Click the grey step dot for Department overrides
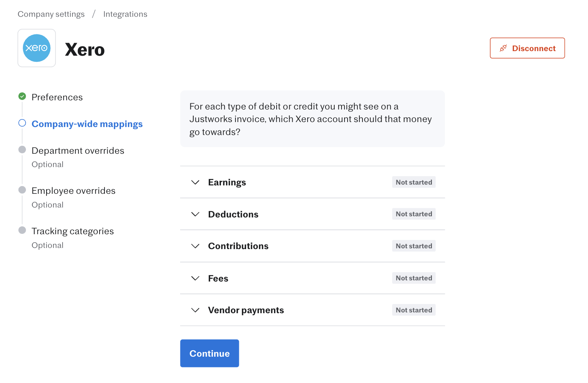Viewport: 588px width, 383px height. 22,150
